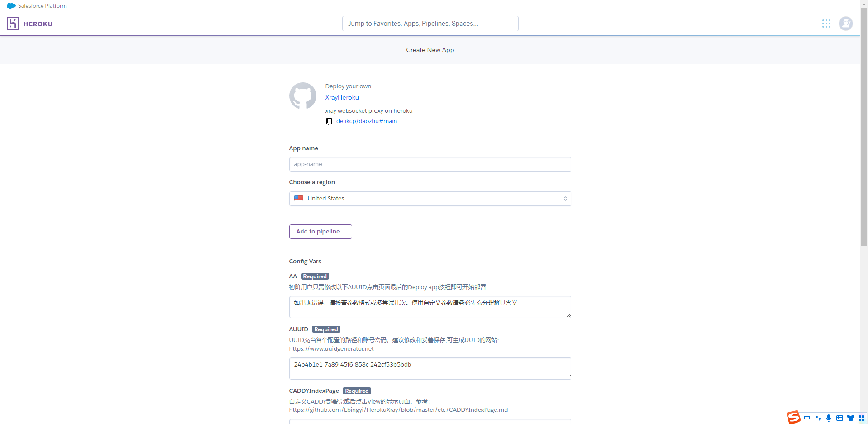
Task: Toggle Chinese punctuation mode
Action: 818,418
